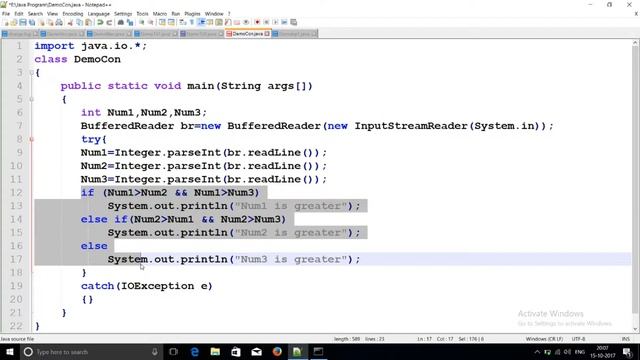This screenshot has width=640, height=360.
Task: Click 'catch(IOException e)' code line
Action: [147, 286]
